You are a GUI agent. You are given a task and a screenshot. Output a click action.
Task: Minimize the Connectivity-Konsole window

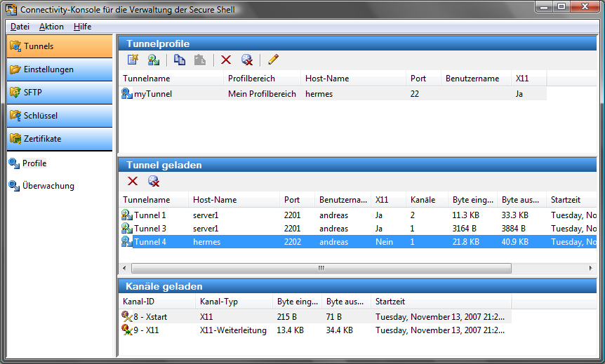pos(544,6)
